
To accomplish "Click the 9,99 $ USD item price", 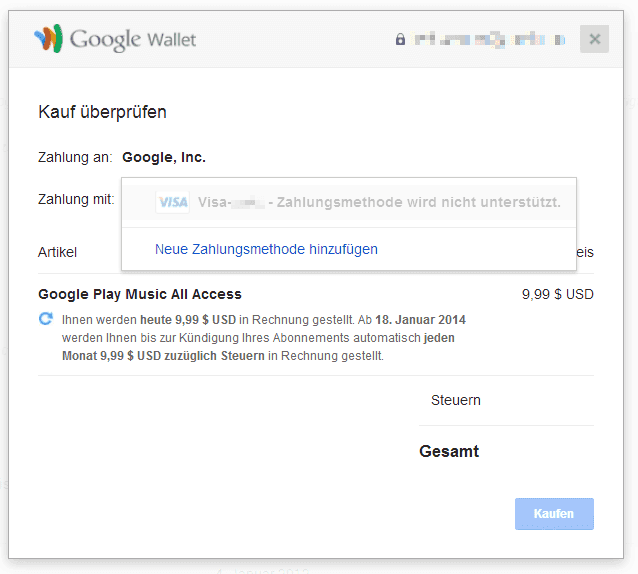I will click(557, 294).
